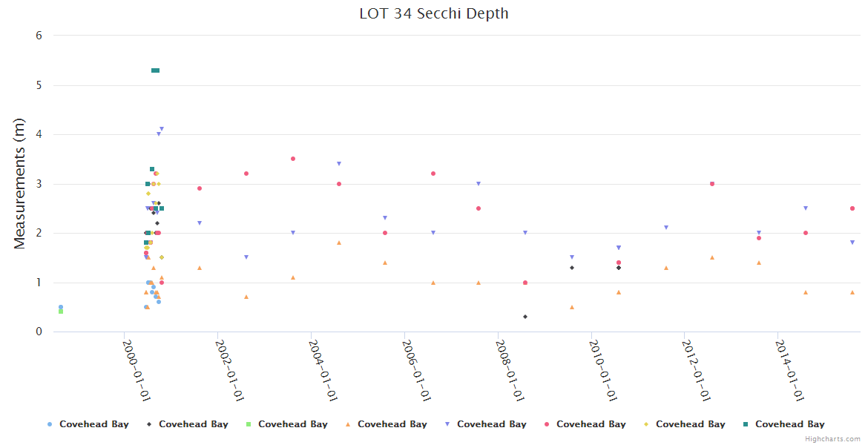The image size is (868, 445).
Task: Toggle Covehead Bay series text beside teal square
Action: 790,424
